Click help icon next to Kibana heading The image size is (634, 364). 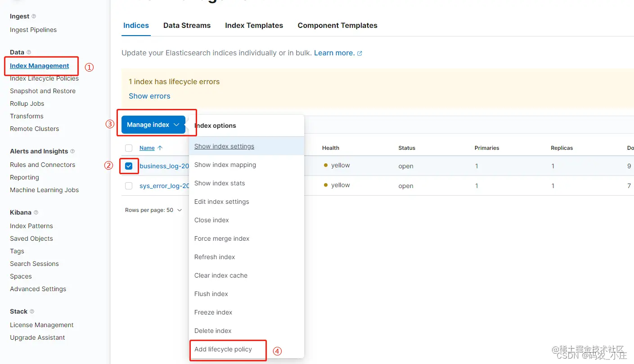point(36,212)
